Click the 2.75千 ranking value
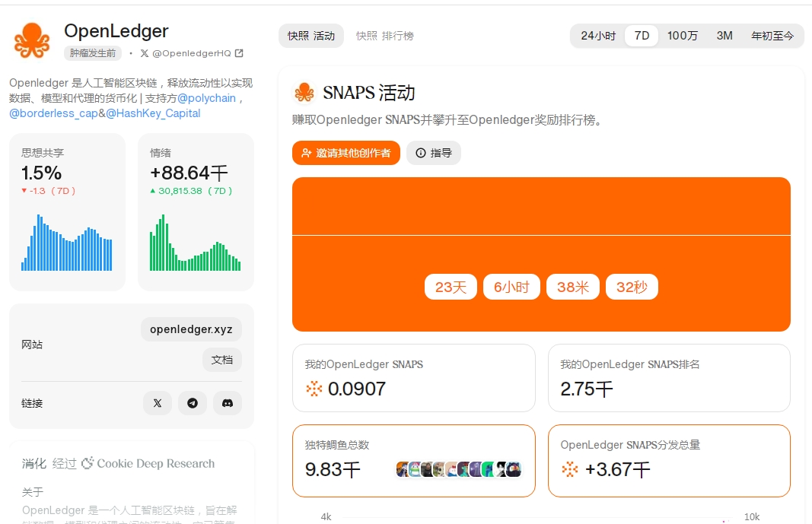The image size is (812, 524). click(586, 389)
